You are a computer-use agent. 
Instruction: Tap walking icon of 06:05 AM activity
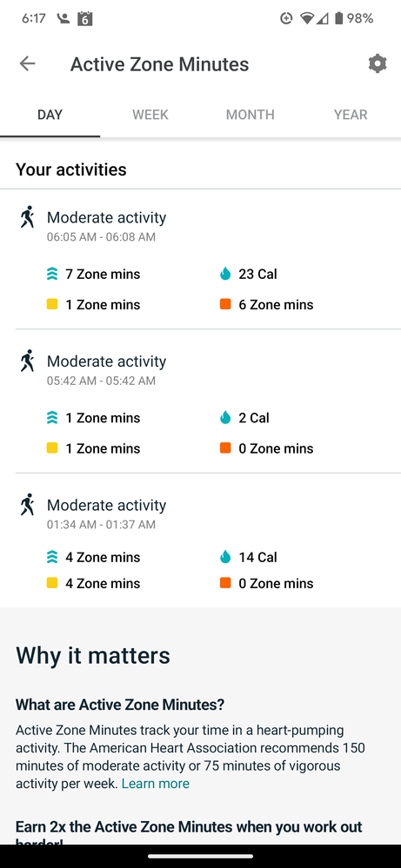pos(27,217)
